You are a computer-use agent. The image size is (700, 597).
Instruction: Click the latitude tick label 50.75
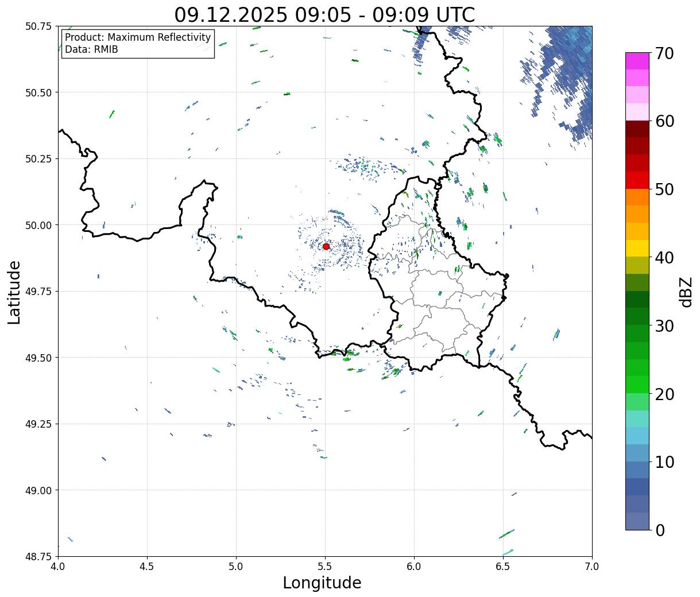[x=38, y=26]
